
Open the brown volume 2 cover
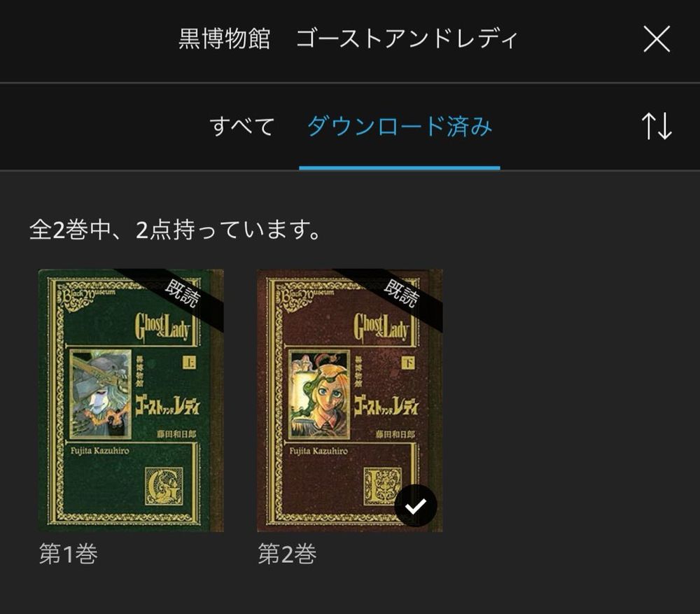349,400
